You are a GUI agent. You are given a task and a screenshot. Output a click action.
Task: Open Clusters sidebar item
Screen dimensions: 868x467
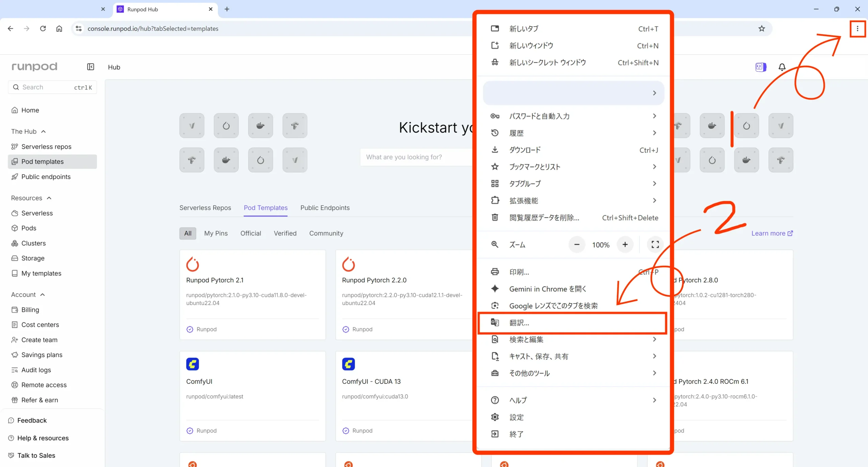(52, 243)
